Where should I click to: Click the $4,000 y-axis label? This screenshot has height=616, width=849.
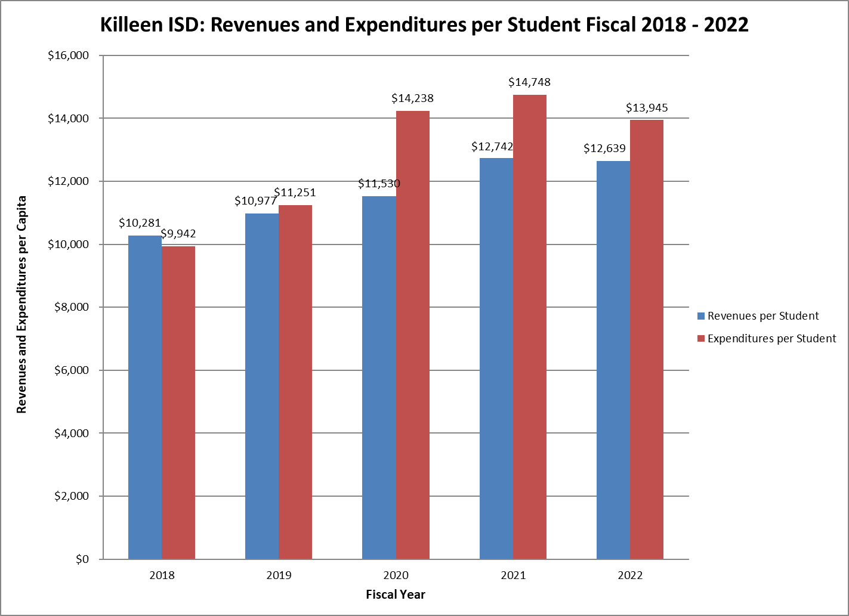[71, 434]
